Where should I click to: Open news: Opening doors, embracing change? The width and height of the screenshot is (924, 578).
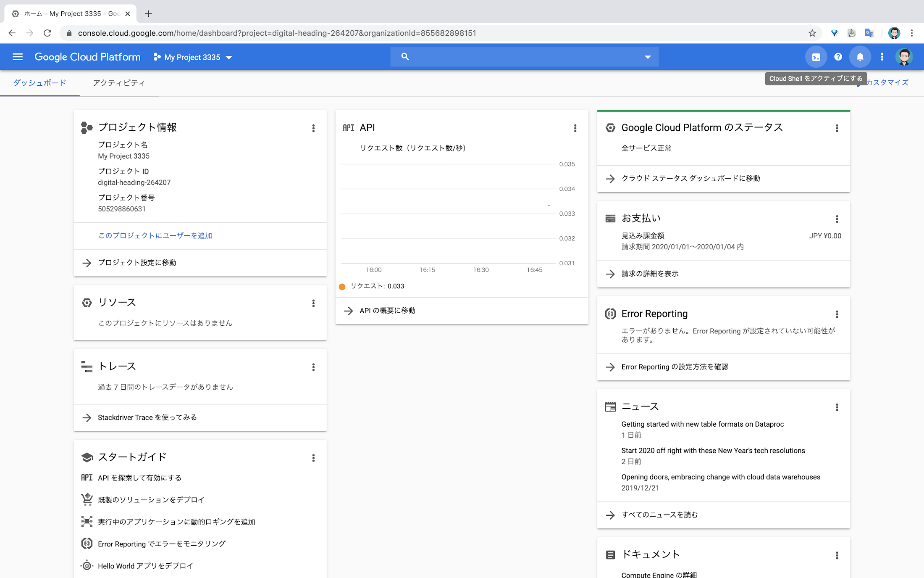721,477
